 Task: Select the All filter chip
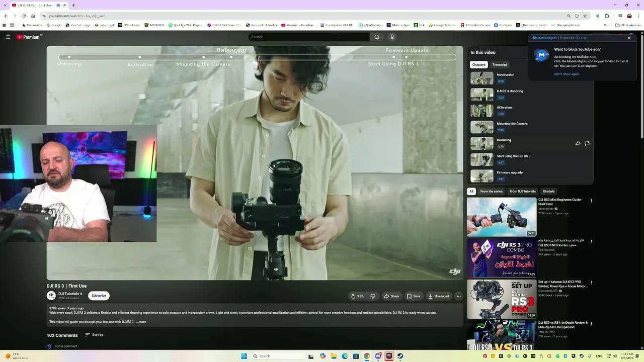click(x=471, y=191)
